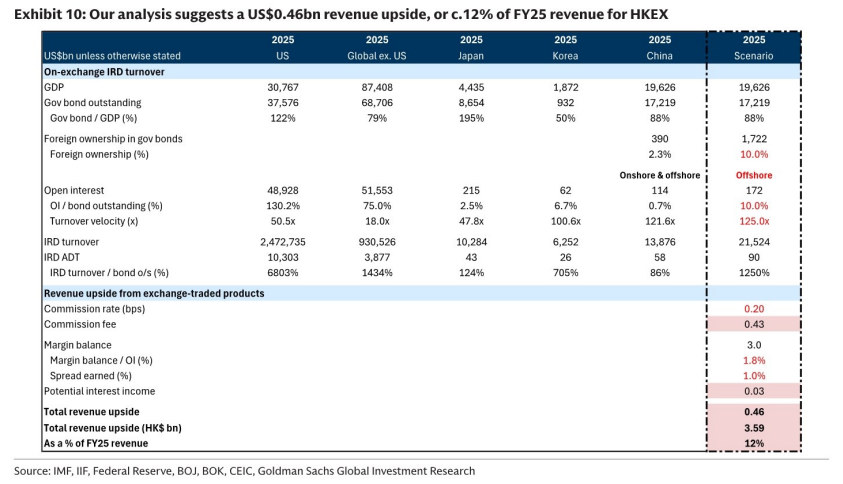Viewport: 843px width, 484px height.
Task: Click the Exhibit 10 title heading
Action: 341,14
